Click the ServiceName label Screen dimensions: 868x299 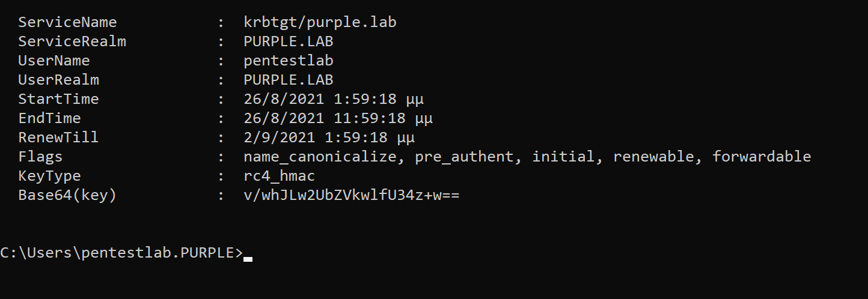(67, 23)
